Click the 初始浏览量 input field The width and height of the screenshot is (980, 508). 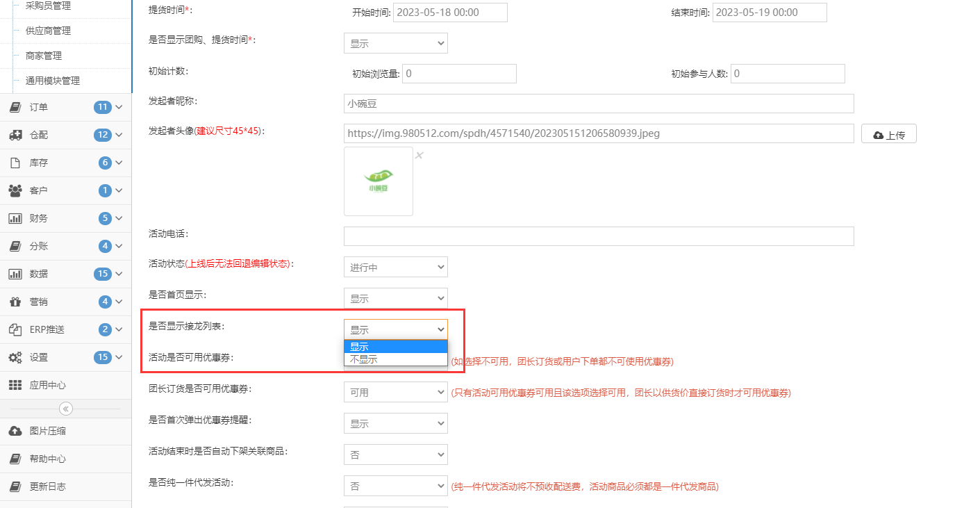[459, 74]
